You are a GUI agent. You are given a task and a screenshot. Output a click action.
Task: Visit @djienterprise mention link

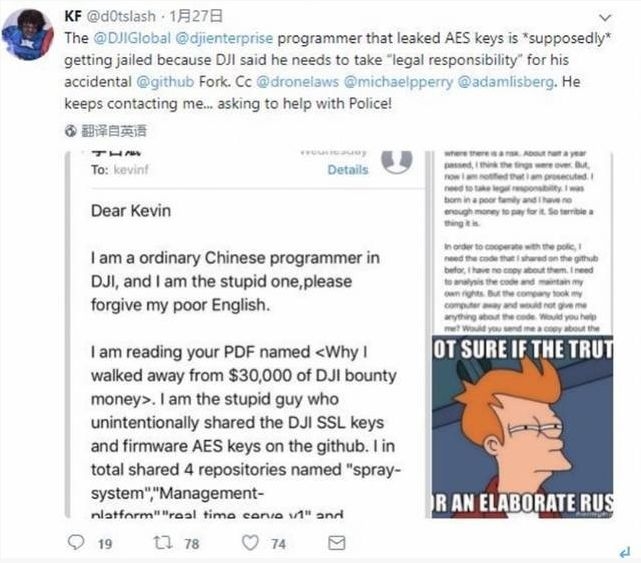(x=224, y=38)
